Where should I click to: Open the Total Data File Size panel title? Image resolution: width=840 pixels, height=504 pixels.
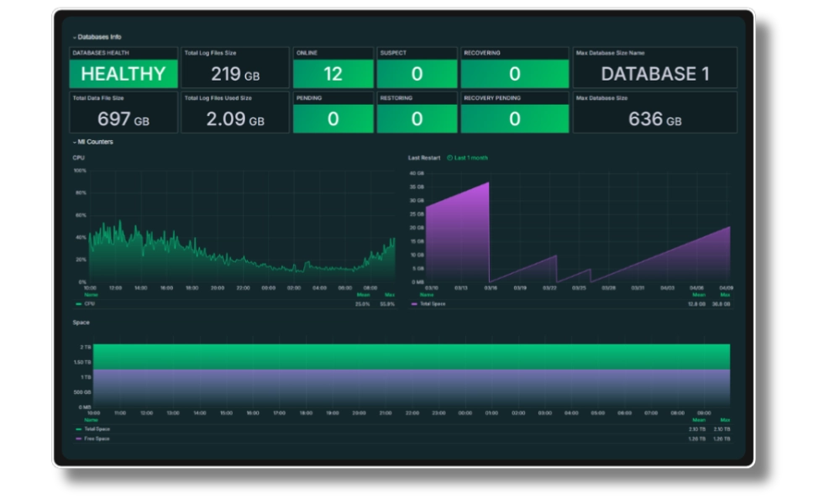pyautogui.click(x=98, y=98)
